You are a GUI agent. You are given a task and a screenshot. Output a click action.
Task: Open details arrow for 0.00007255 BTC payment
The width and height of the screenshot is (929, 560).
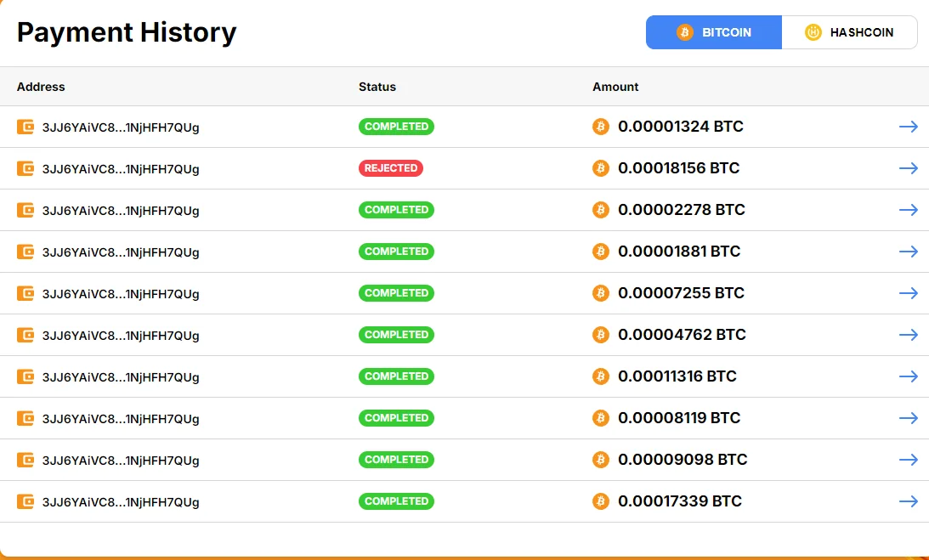(x=909, y=292)
